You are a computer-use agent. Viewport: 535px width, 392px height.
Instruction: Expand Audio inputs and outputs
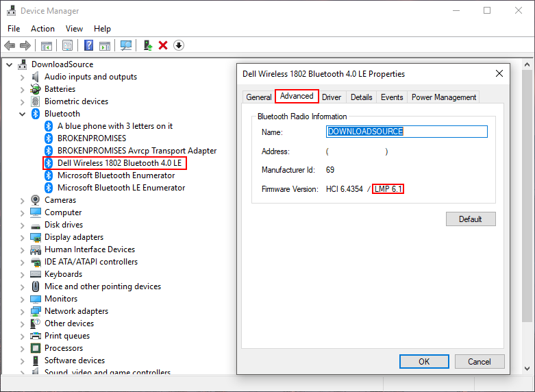pyautogui.click(x=22, y=77)
